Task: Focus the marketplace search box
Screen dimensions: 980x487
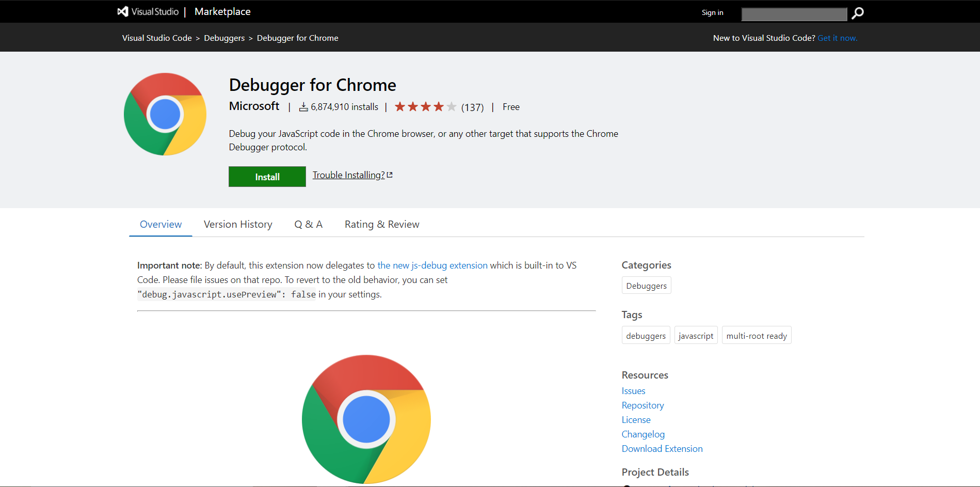Action: click(x=794, y=14)
